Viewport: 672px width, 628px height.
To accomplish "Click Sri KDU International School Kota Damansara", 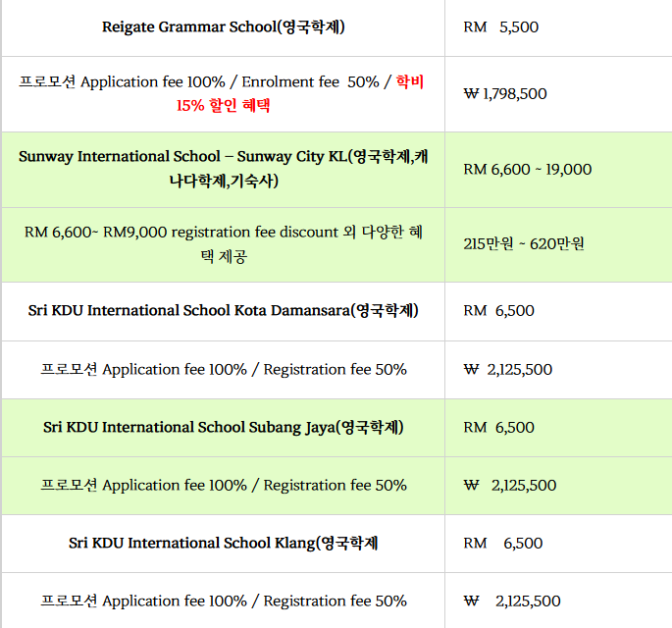I will tap(223, 310).
